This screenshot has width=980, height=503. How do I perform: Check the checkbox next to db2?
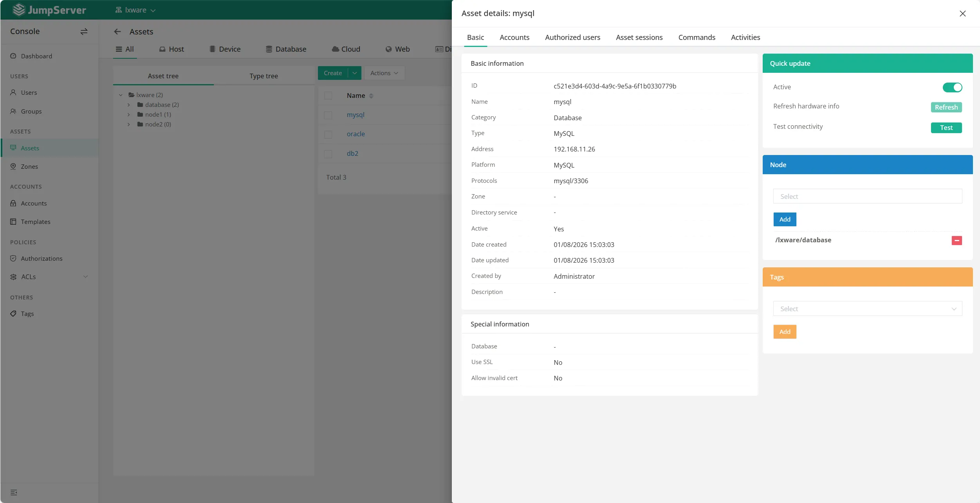click(x=328, y=154)
